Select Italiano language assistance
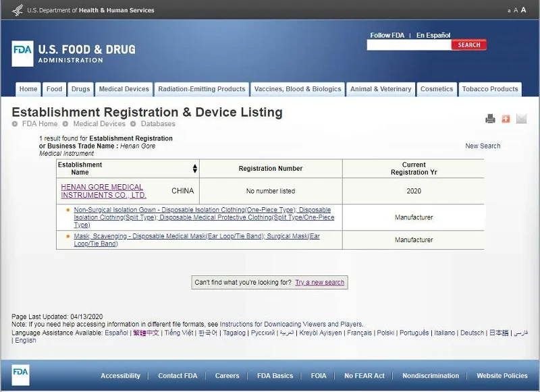The height and width of the screenshot is (392, 540). (445, 333)
